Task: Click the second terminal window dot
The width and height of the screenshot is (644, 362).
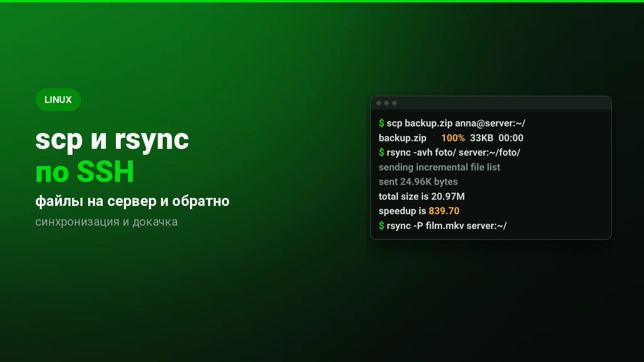Action: pos(386,103)
